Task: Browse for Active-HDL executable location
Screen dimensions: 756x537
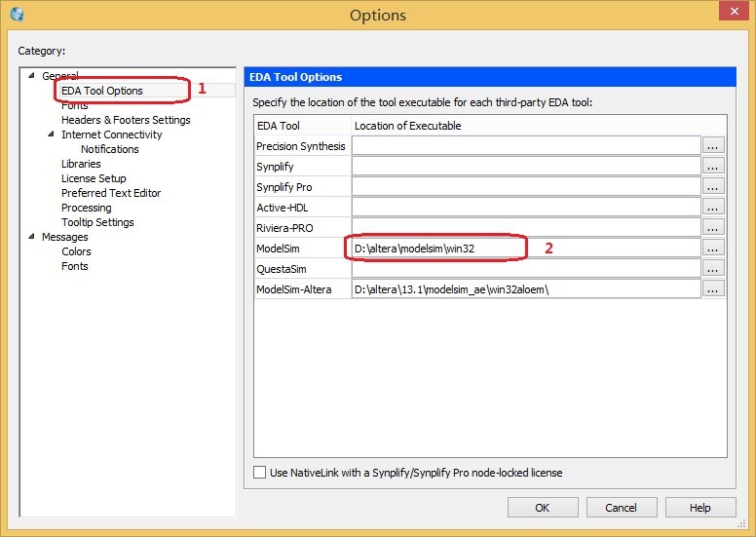Action: [713, 207]
